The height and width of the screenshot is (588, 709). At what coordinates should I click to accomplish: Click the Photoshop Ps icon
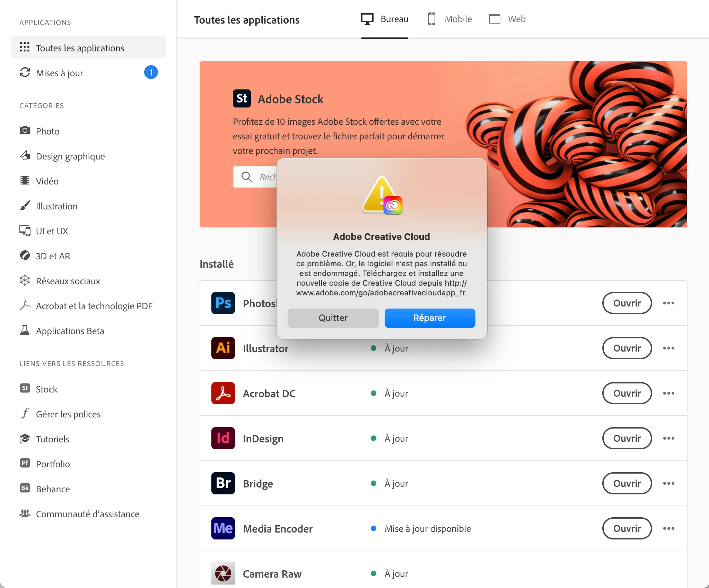[223, 303]
